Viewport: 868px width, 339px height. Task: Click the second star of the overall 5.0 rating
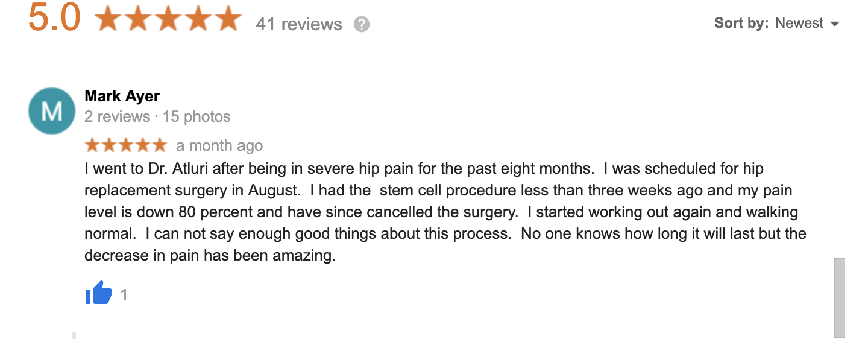[x=139, y=19]
